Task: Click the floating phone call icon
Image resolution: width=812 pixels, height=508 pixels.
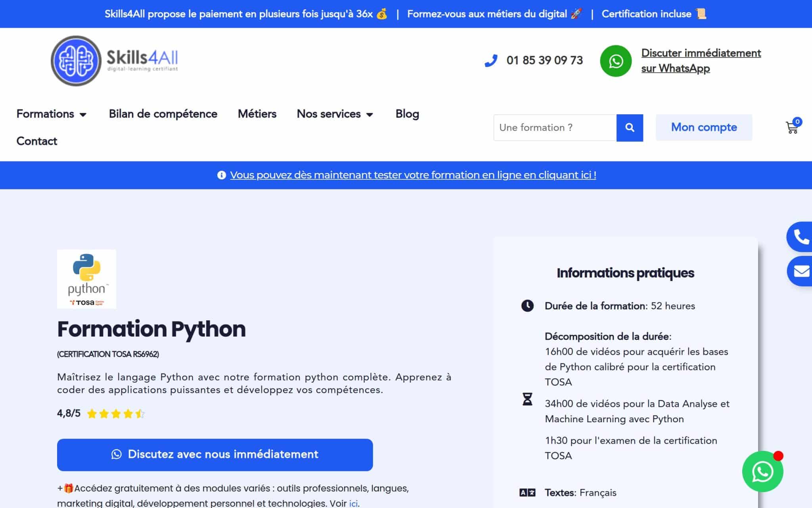Action: [x=800, y=237]
